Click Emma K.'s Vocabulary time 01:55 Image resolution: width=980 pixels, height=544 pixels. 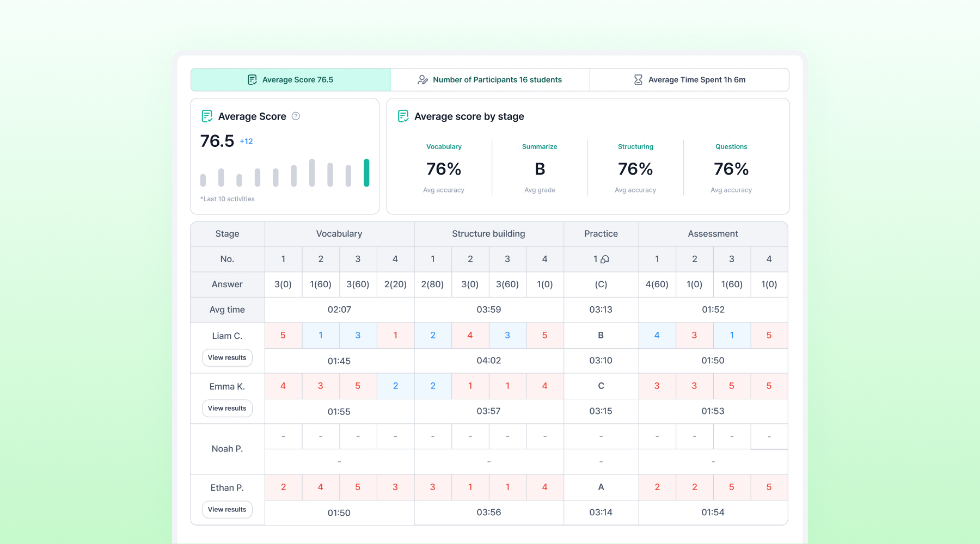[339, 412]
